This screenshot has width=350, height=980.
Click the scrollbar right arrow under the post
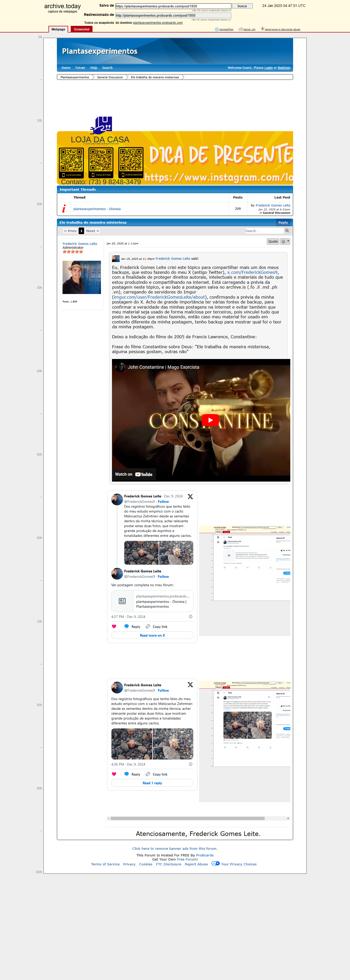tap(288, 818)
